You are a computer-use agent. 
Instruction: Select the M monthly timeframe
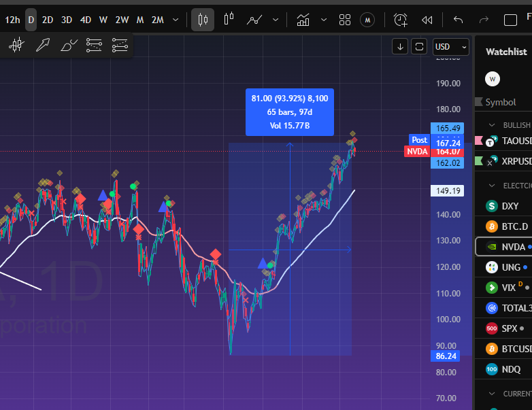coord(139,20)
